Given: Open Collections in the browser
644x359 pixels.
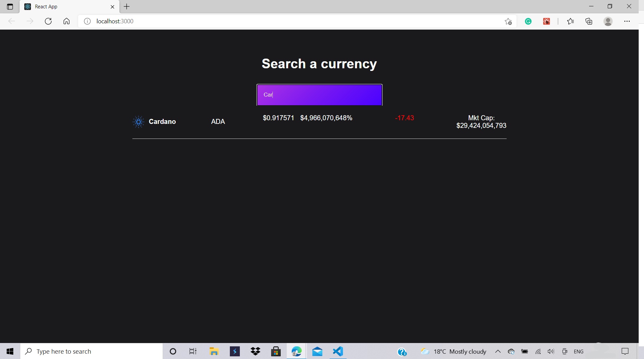Looking at the screenshot, I should click(x=589, y=21).
